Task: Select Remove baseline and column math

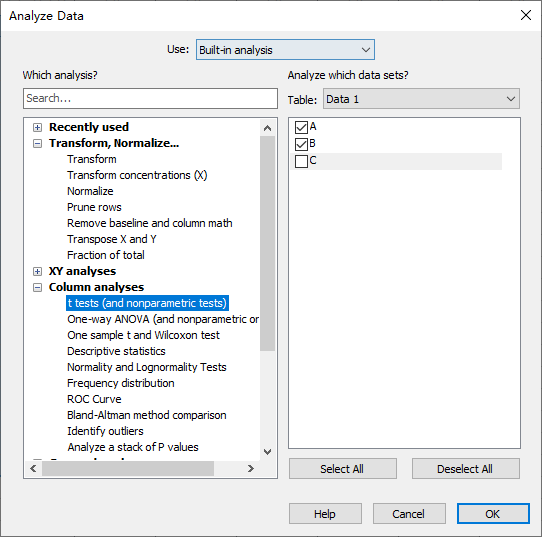Action: coord(150,223)
